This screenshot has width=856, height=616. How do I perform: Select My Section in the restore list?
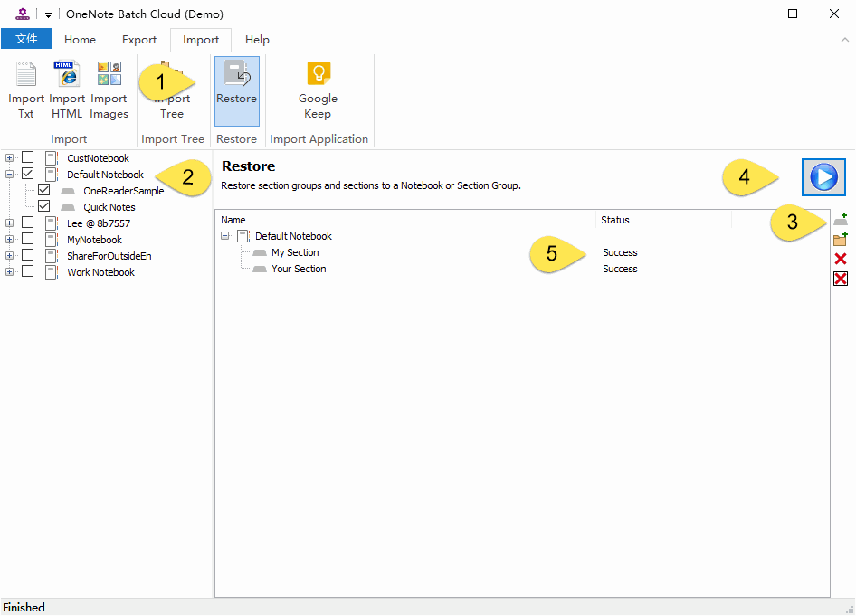(x=295, y=252)
